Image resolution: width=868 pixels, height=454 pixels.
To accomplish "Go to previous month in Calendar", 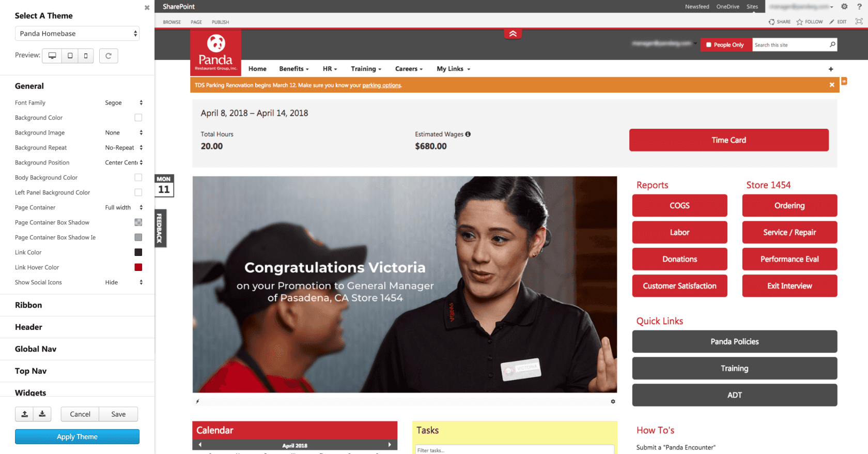I will [200, 445].
